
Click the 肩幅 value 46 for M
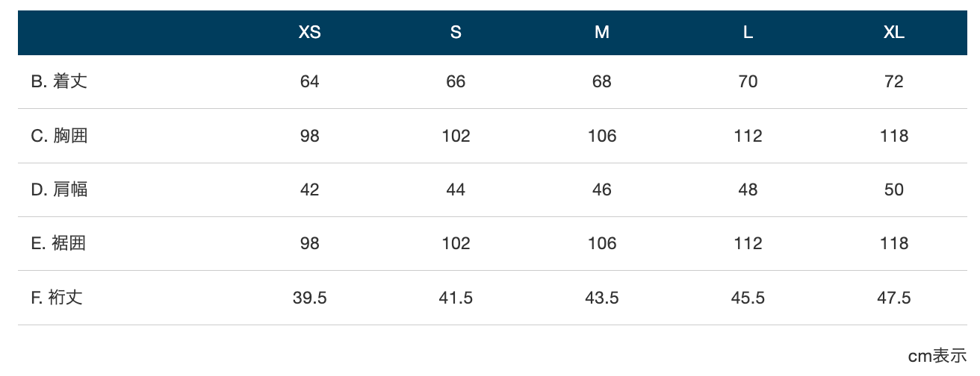[602, 189]
